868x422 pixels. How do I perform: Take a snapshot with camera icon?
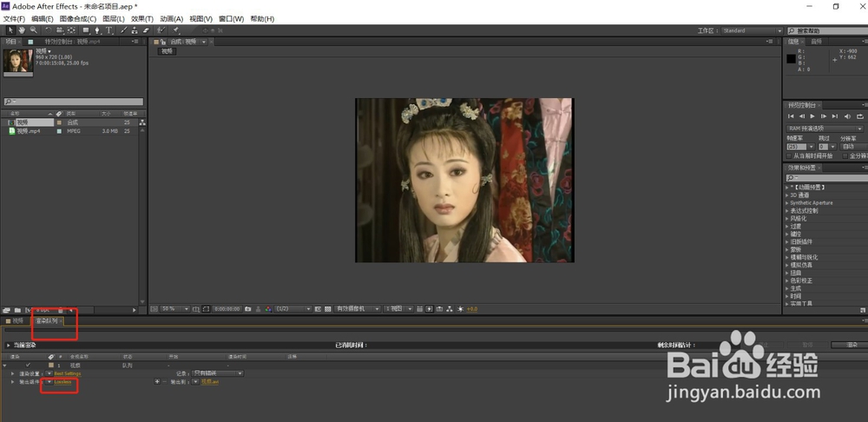coord(247,309)
